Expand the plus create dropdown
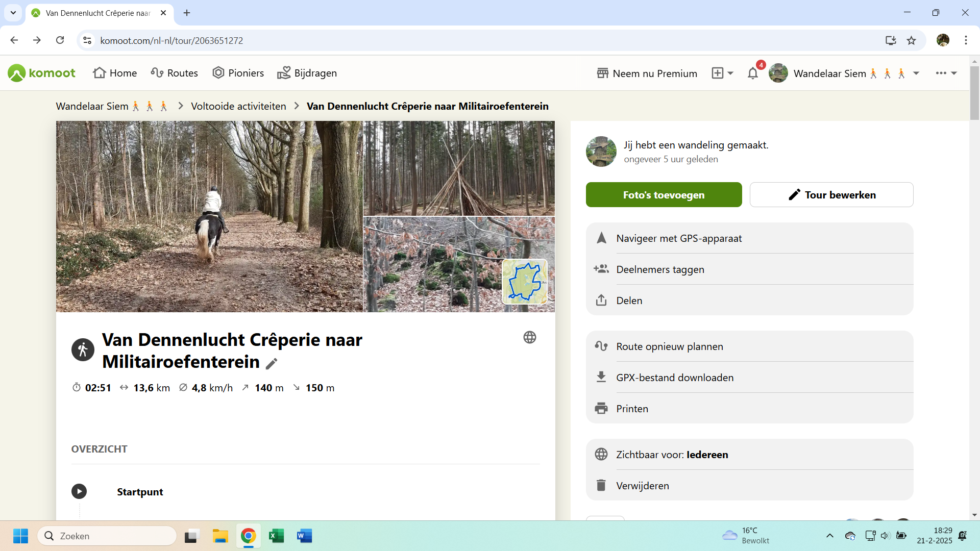The image size is (980, 551). [722, 73]
